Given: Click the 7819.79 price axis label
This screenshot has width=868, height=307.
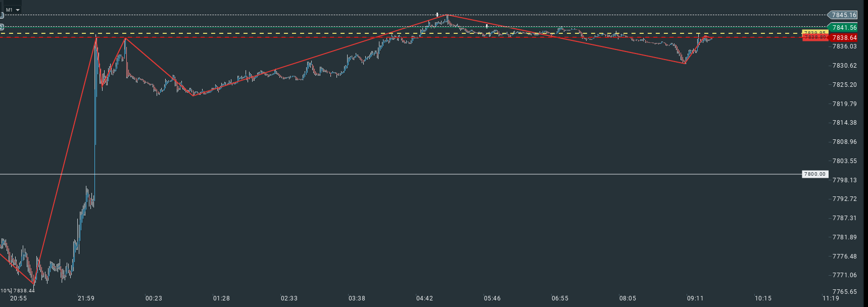Looking at the screenshot, I should point(844,104).
